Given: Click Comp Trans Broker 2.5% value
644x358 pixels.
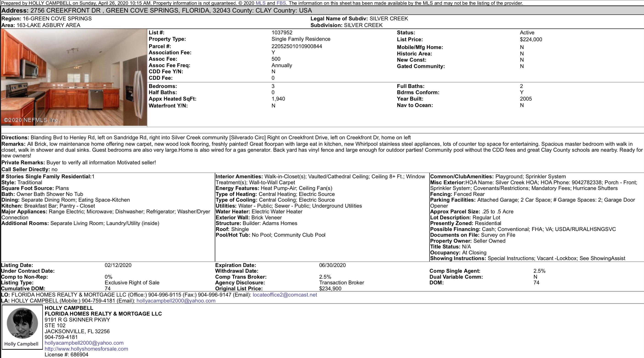Looking at the screenshot, I should pos(325,277).
